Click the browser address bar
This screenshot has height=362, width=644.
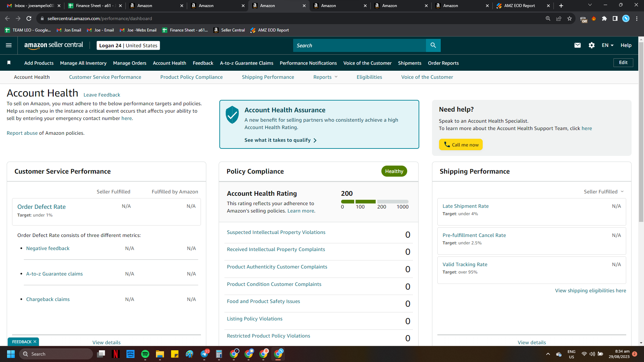tap(288, 18)
